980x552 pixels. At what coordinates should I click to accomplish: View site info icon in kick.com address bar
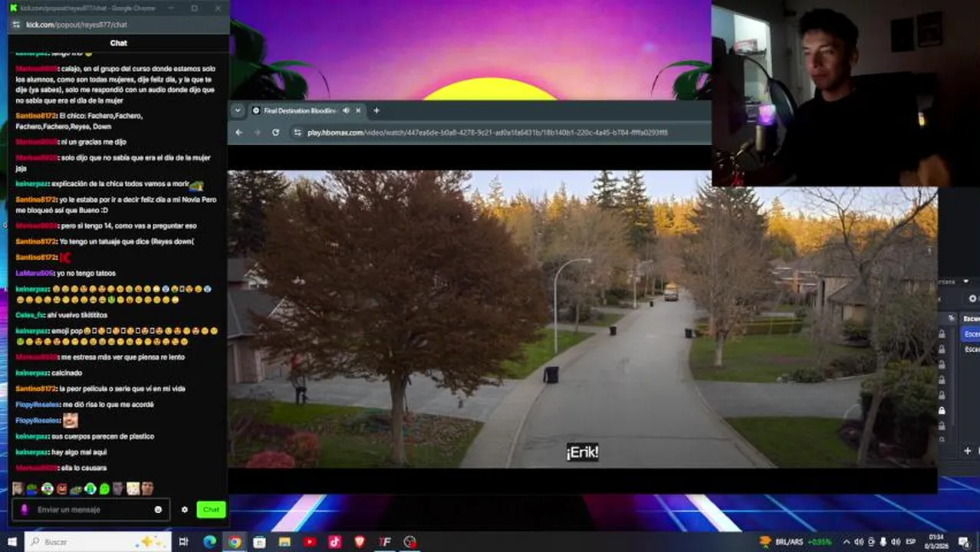coord(16,25)
